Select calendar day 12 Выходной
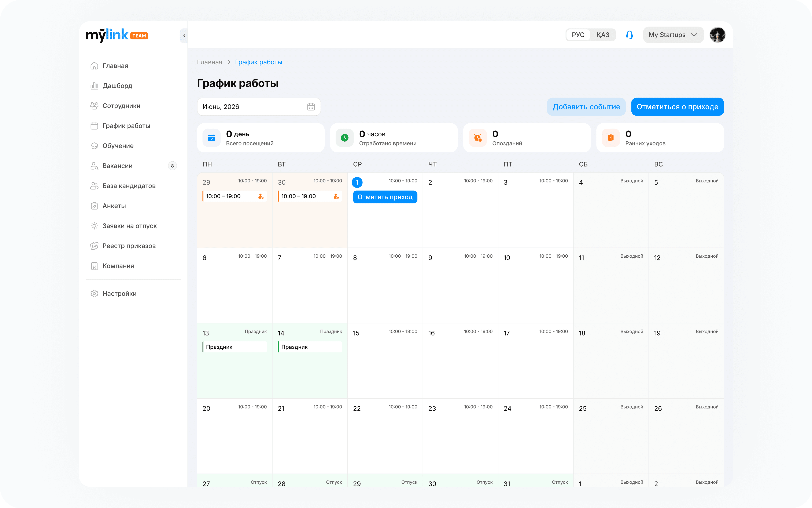Viewport: 812px width, 508px height. point(686,286)
